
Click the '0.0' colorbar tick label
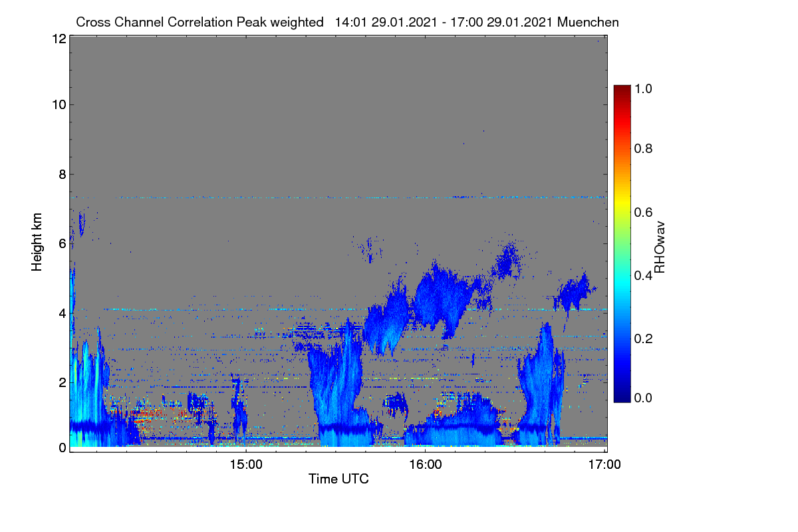tap(644, 398)
